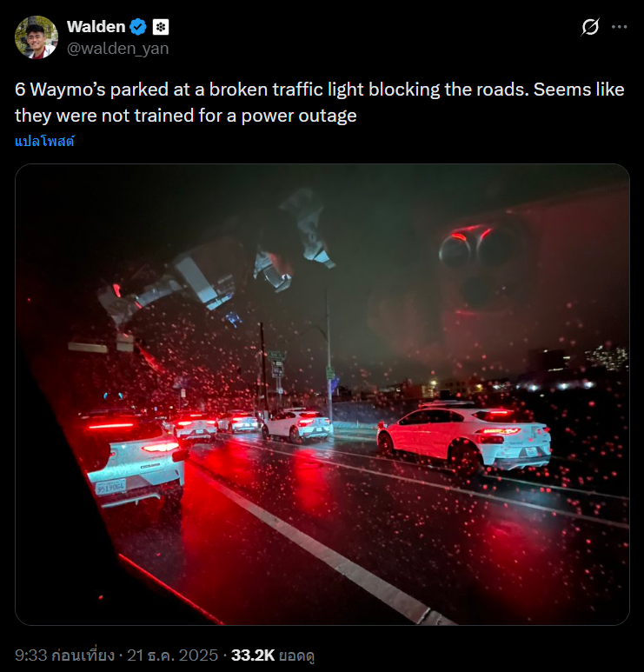The image size is (644, 672).
Task: Visit the @walden_yan handle link
Action: [117, 49]
